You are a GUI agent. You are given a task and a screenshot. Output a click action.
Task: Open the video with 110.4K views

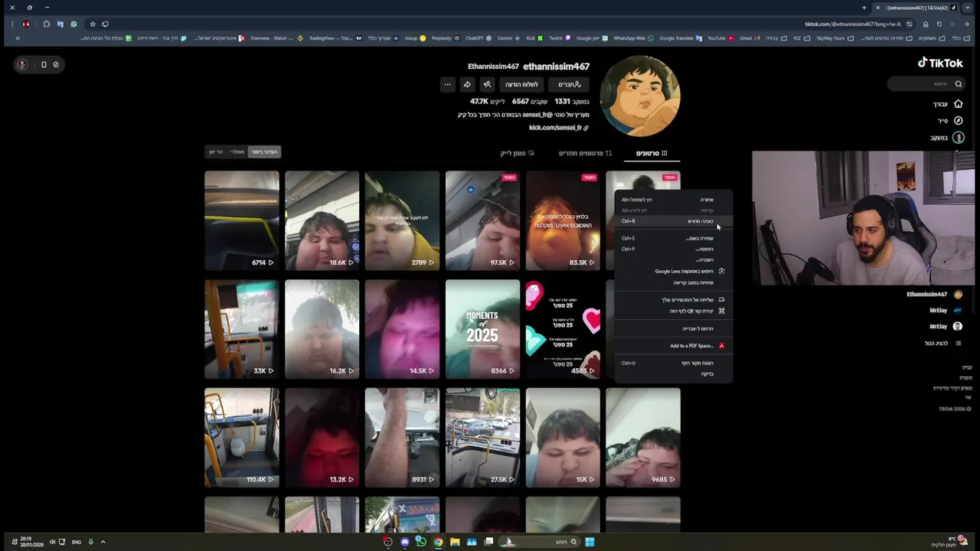click(241, 438)
